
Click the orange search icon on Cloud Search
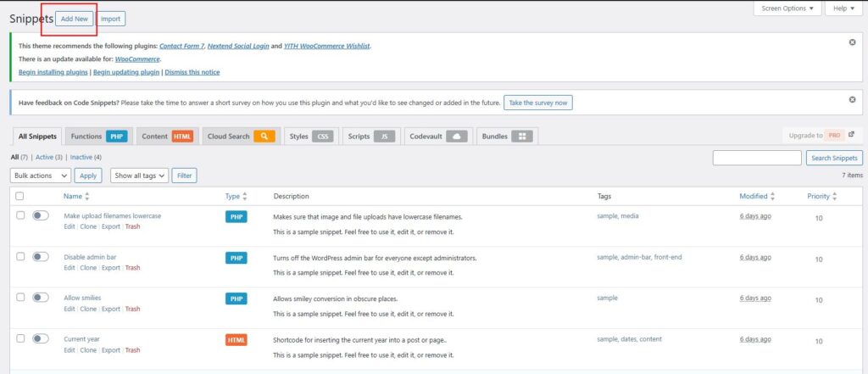point(264,137)
